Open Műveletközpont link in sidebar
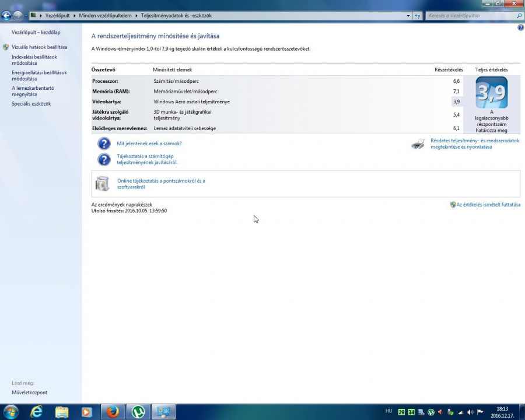Screen dimensions: 525x420 (30, 393)
